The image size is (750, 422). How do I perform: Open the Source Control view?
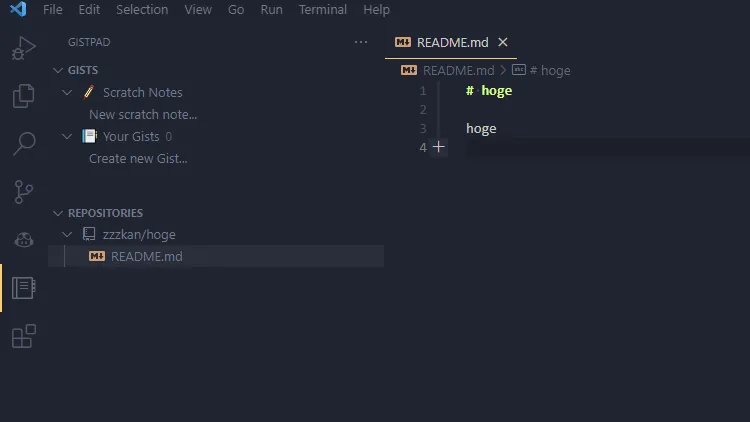pos(24,191)
